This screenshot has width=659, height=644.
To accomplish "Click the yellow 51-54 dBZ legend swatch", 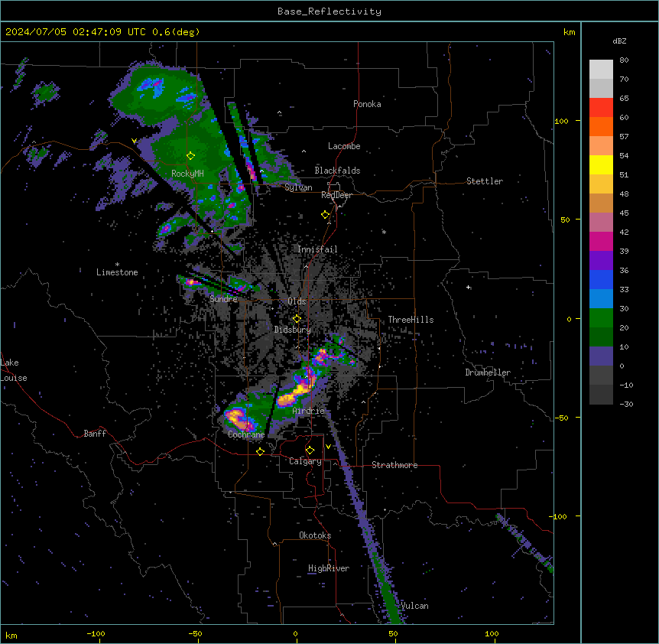I will coord(601,164).
